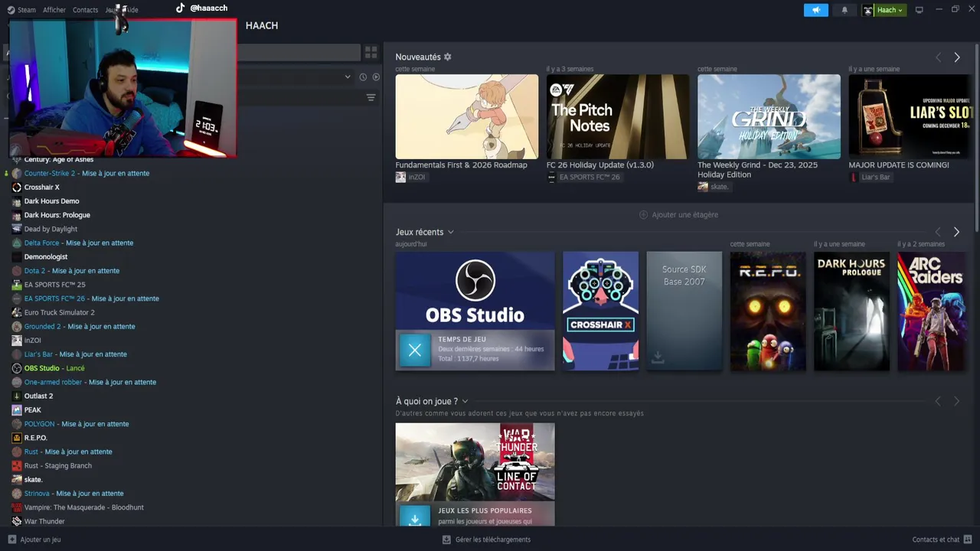Select Rust - Staging Branch entry
Image resolution: width=980 pixels, height=551 pixels.
[x=57, y=465]
